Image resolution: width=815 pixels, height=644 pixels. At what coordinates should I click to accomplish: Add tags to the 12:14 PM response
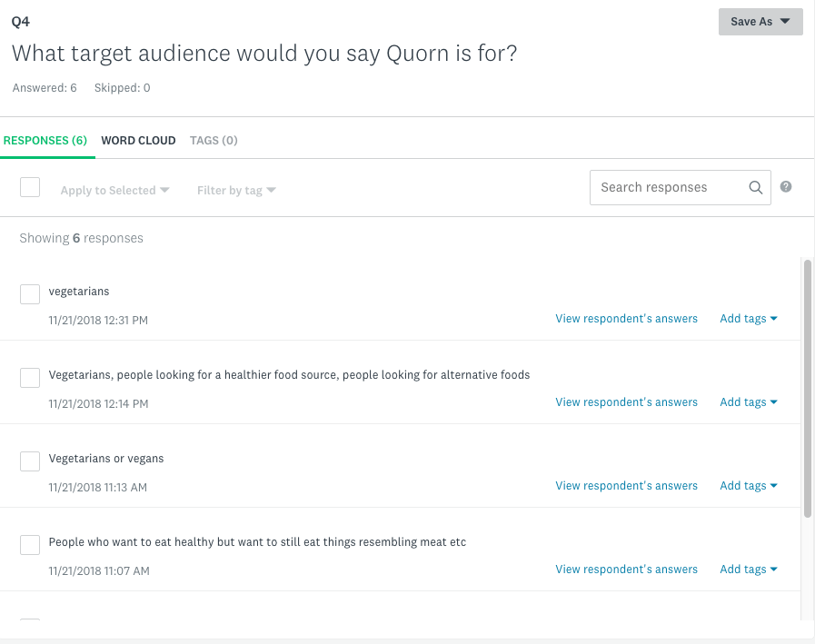pyautogui.click(x=749, y=402)
